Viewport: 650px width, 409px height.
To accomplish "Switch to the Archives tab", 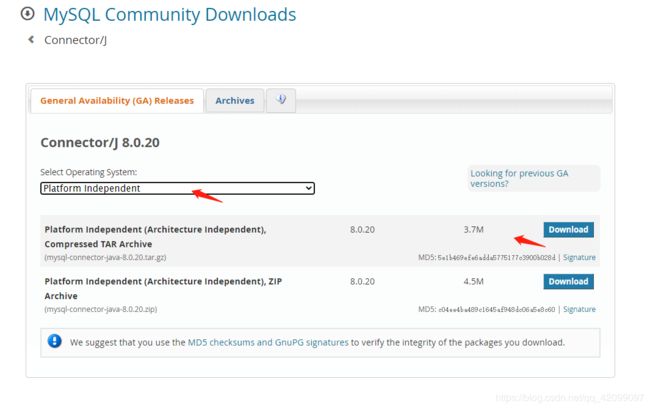I will tap(235, 101).
